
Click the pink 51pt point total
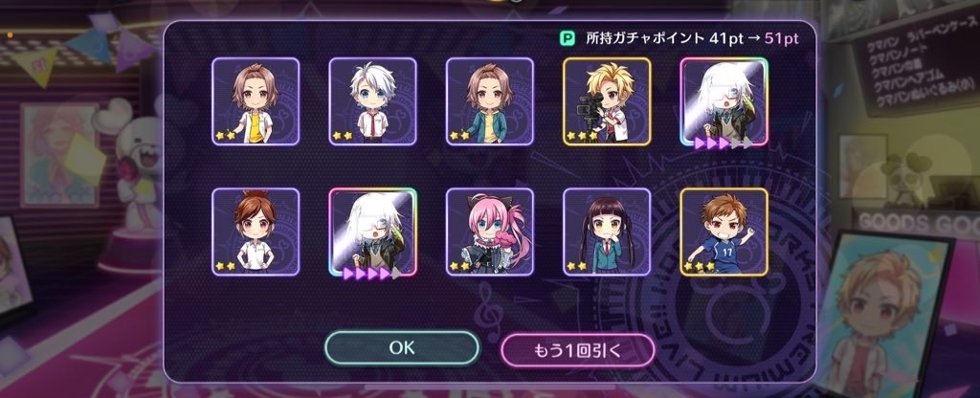[781, 38]
